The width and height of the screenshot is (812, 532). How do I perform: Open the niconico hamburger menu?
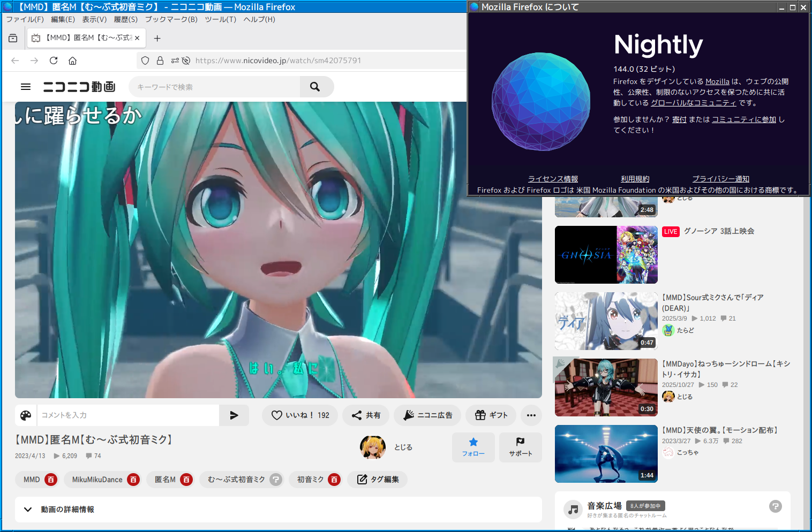26,87
